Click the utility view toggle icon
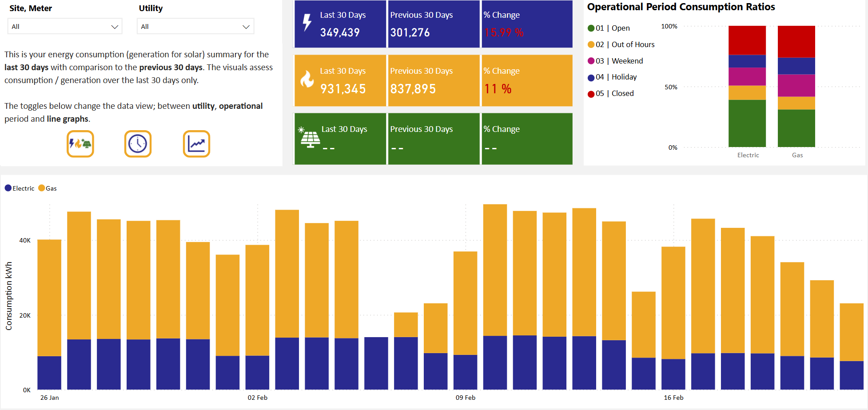 (80, 144)
